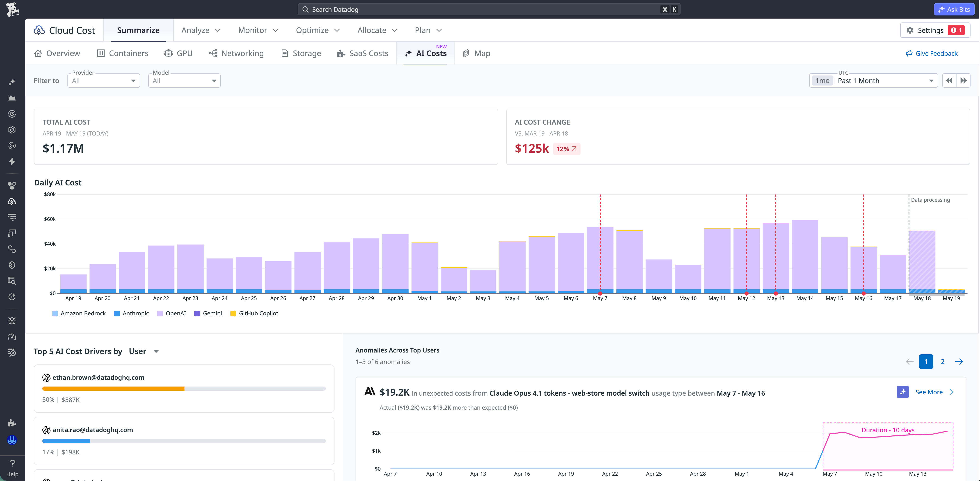Click the GitHub Copilot legend swatch
980x481 pixels.
(233, 314)
